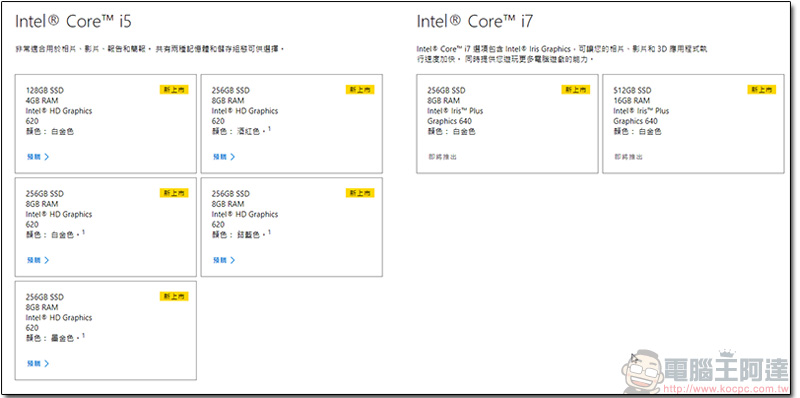Click the 顏色：鈷藍色 line
The image size is (800, 398).
pyautogui.click(x=241, y=234)
